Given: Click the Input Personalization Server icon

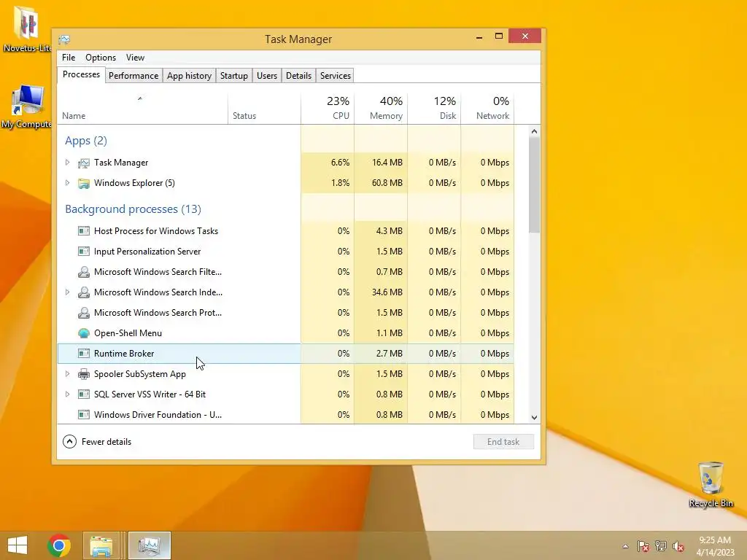Looking at the screenshot, I should click(x=84, y=252).
